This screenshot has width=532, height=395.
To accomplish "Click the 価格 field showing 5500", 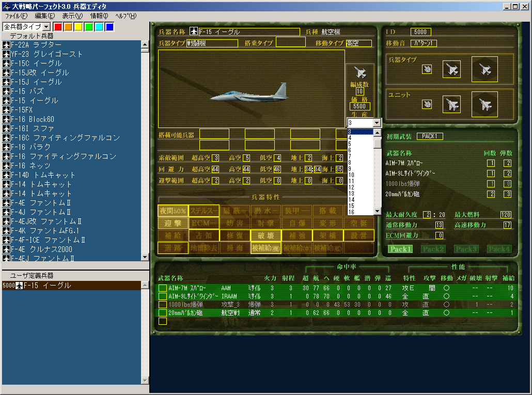I will pyautogui.click(x=359, y=106).
